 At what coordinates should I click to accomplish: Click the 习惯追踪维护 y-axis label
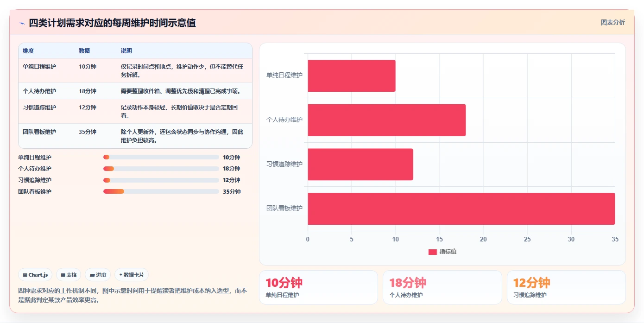point(284,164)
